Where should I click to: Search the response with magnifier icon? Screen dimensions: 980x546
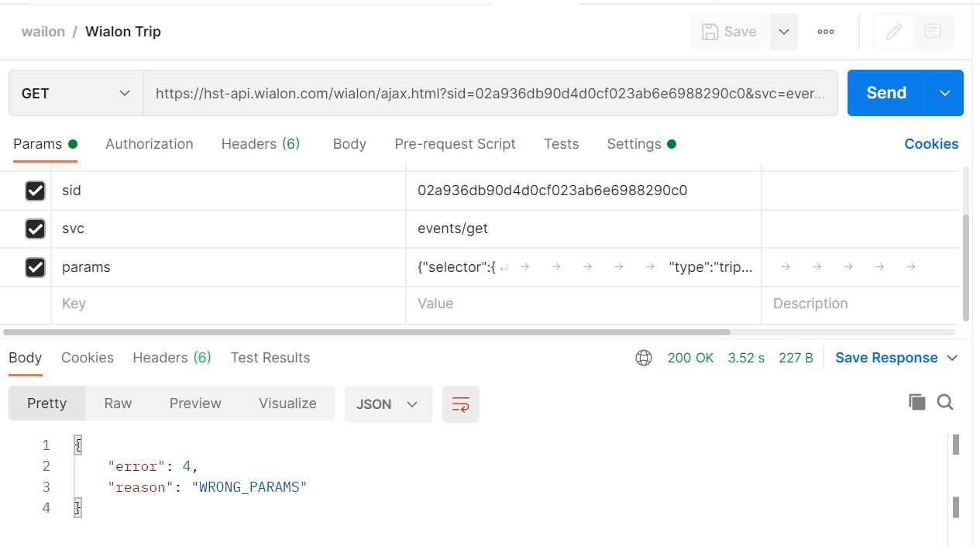tap(945, 401)
